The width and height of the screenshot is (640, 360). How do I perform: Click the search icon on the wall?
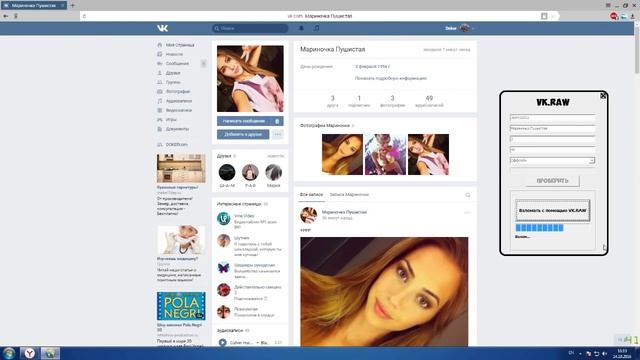pyautogui.click(x=468, y=195)
